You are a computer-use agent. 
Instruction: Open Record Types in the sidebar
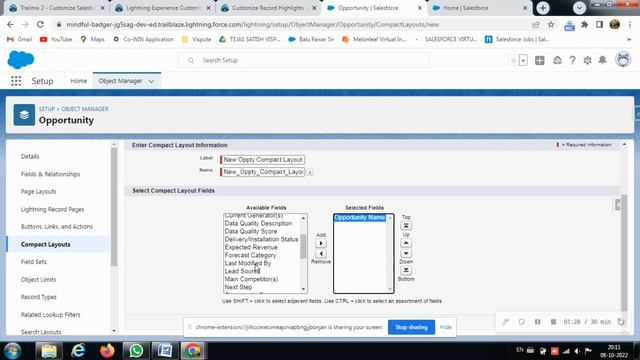point(39,297)
